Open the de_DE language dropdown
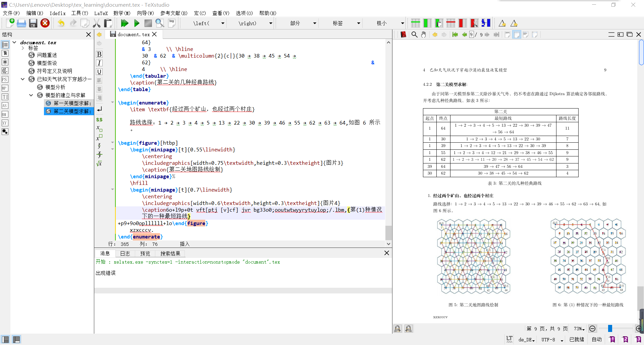The width and height of the screenshot is (644, 345). (526, 340)
